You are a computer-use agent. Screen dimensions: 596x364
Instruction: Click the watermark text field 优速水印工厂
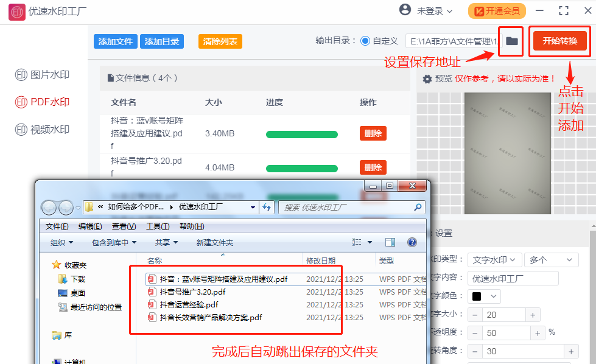[x=513, y=279]
